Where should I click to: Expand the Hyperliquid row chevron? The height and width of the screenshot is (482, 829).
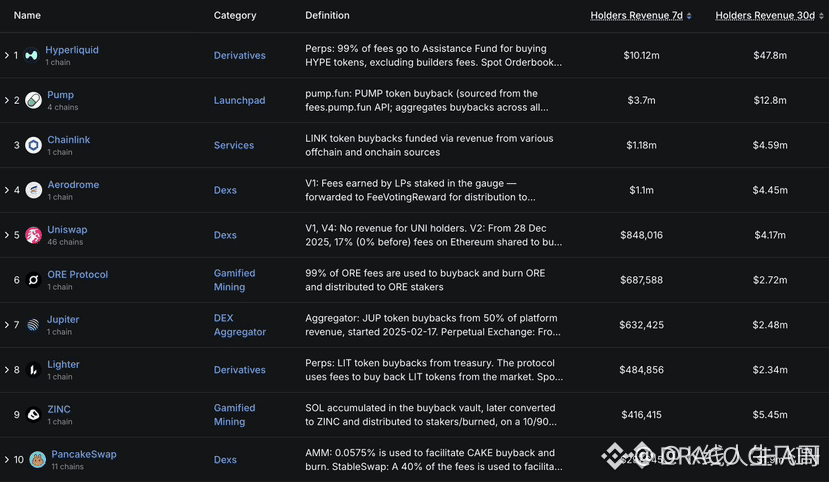pos(6,55)
